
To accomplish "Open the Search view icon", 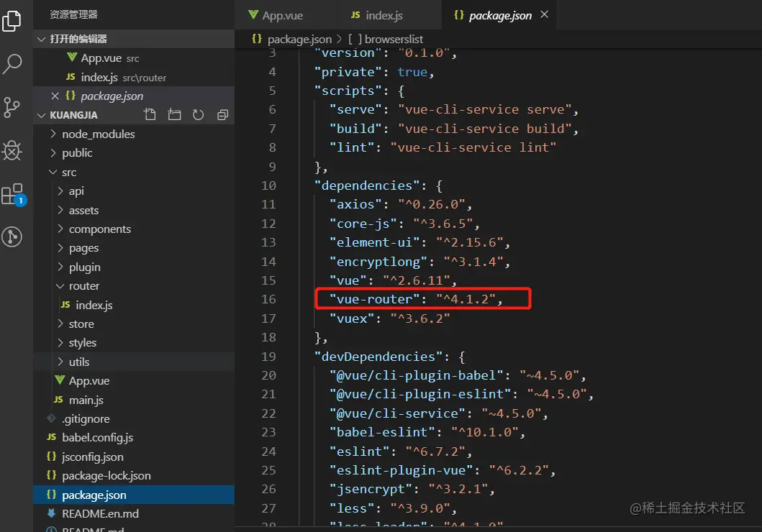I will [12, 63].
